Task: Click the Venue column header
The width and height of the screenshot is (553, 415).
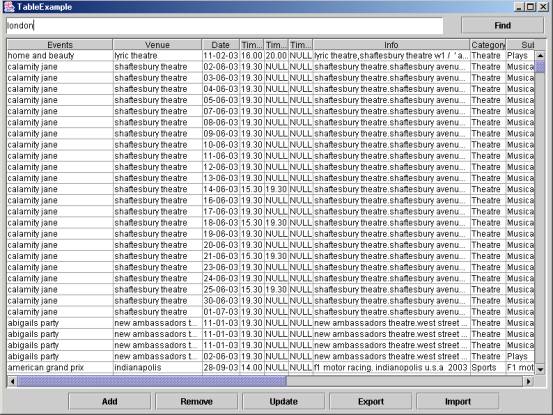Action: tap(157, 45)
